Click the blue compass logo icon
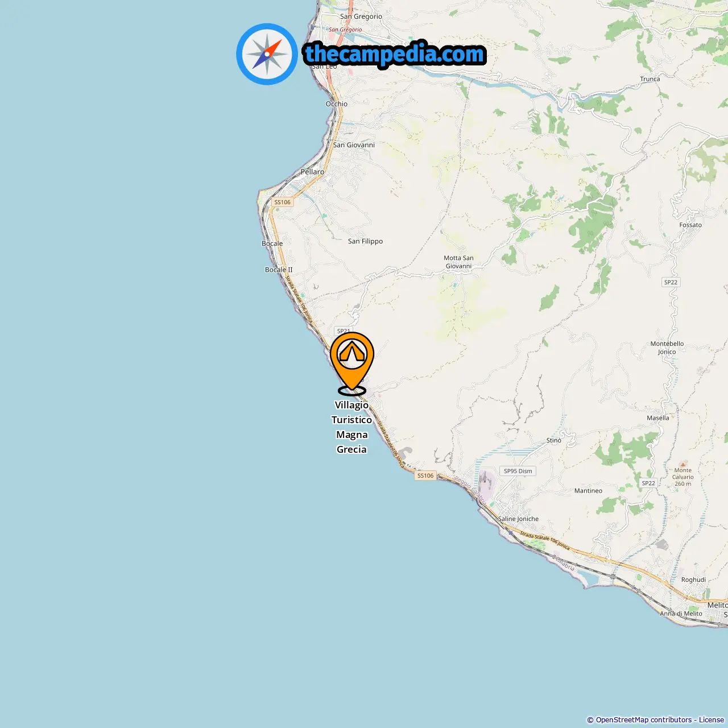The image size is (728, 728). coord(267,54)
